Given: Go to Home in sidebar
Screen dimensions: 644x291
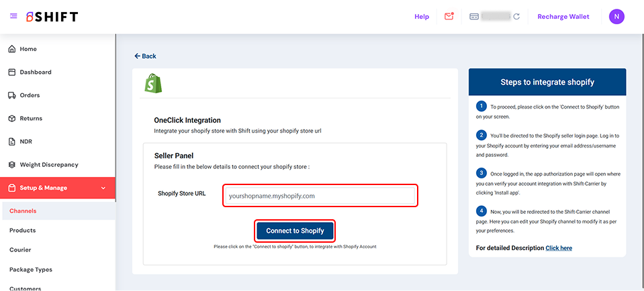Looking at the screenshot, I should click(x=28, y=49).
